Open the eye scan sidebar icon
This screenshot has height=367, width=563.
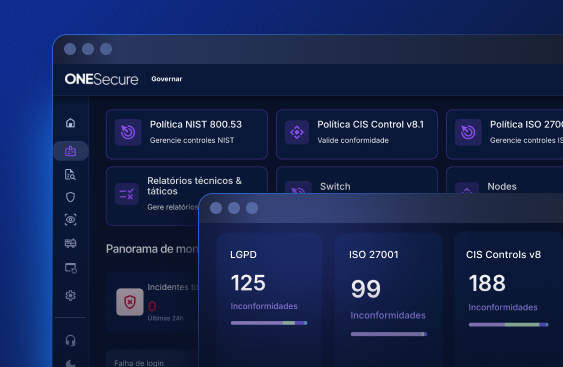point(70,219)
